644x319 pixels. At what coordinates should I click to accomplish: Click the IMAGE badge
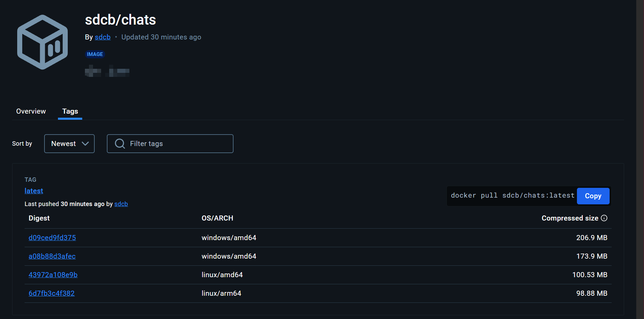pos(95,54)
